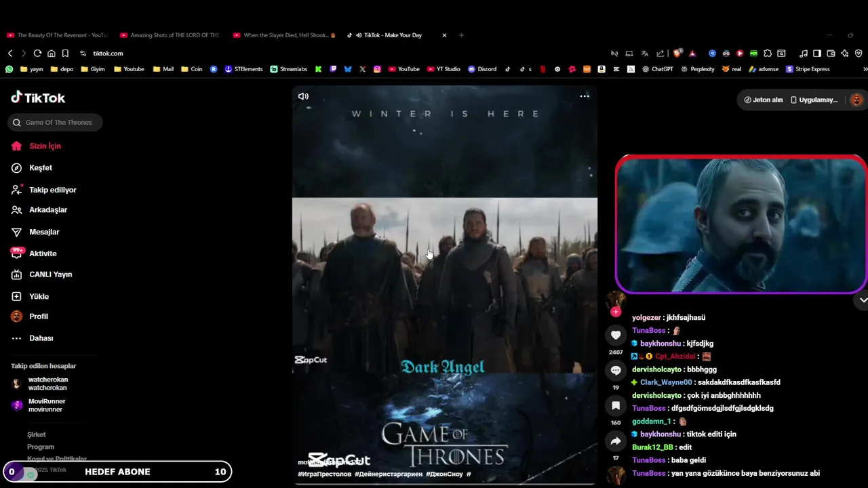Open the translate page icon
Image resolution: width=868 pixels, height=488 pixels.
click(x=645, y=54)
